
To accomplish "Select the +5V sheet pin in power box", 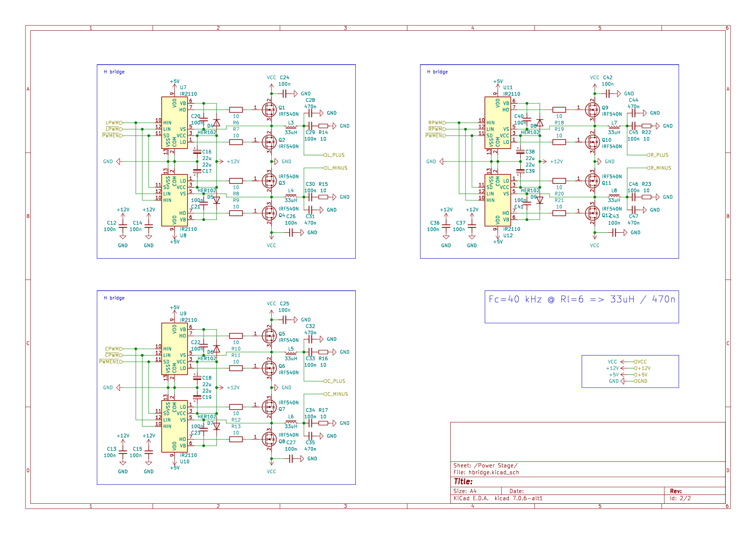I will point(641,375).
